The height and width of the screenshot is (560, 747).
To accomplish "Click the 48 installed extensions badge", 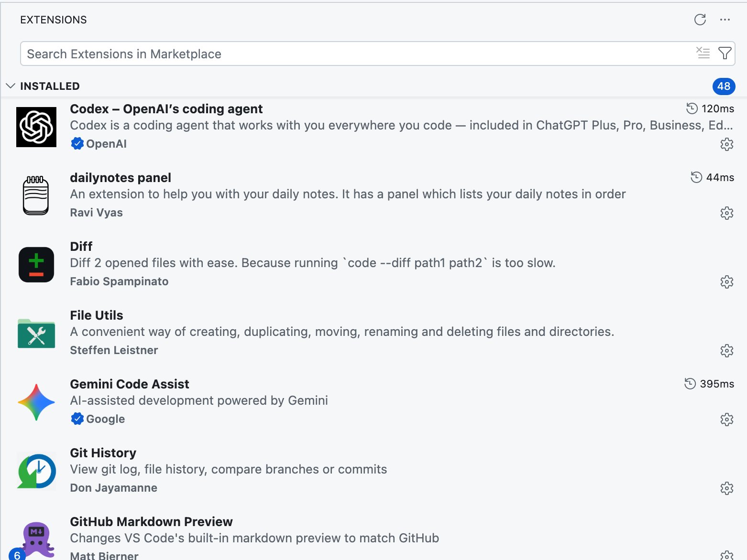I will coord(724,86).
